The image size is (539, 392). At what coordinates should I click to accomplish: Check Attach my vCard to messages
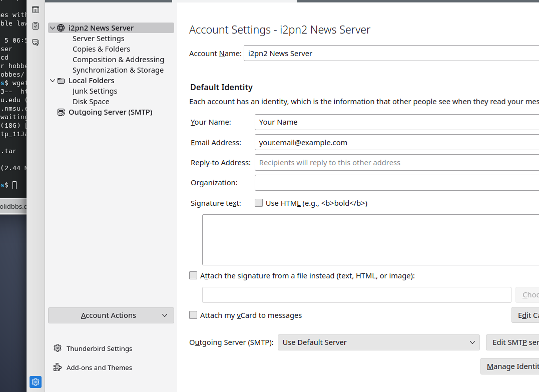[x=193, y=315]
